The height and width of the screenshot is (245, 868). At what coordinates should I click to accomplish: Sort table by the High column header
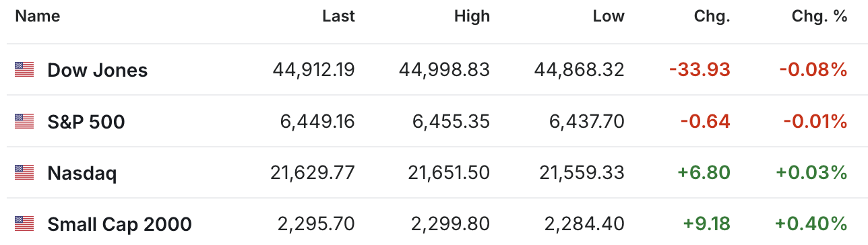pyautogui.click(x=472, y=17)
